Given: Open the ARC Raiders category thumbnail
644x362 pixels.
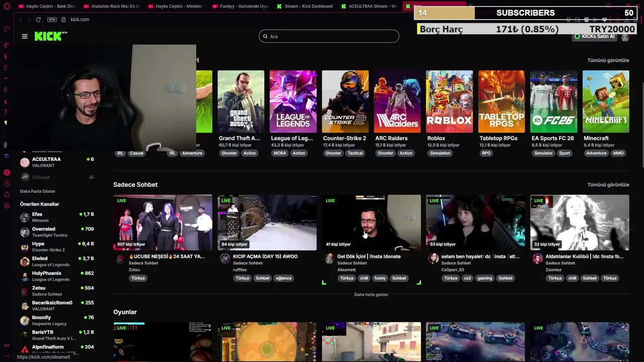Looking at the screenshot, I should (397, 102).
